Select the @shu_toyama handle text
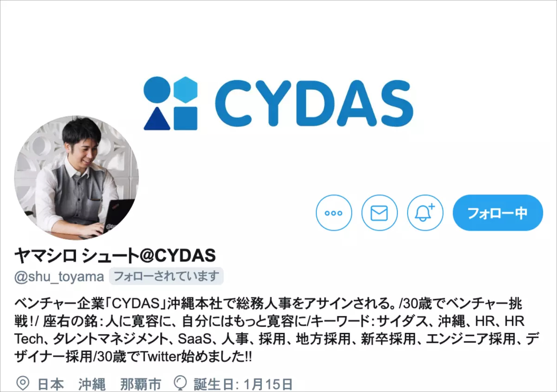The width and height of the screenshot is (557, 392). [x=59, y=277]
